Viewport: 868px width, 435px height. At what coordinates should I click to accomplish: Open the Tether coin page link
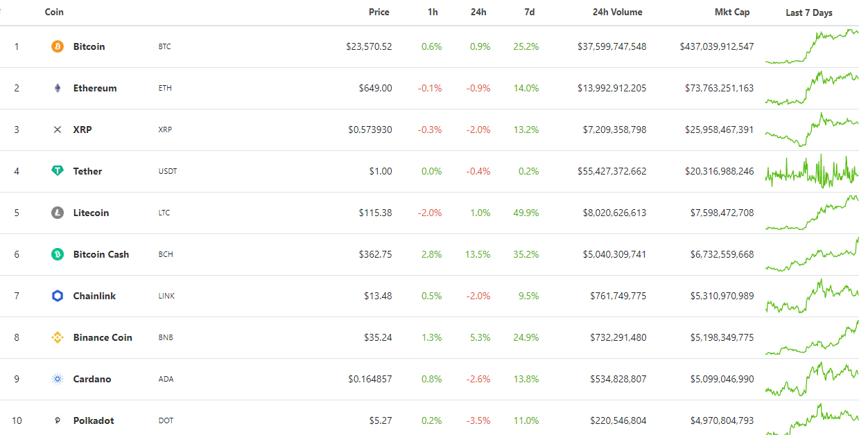(x=87, y=171)
